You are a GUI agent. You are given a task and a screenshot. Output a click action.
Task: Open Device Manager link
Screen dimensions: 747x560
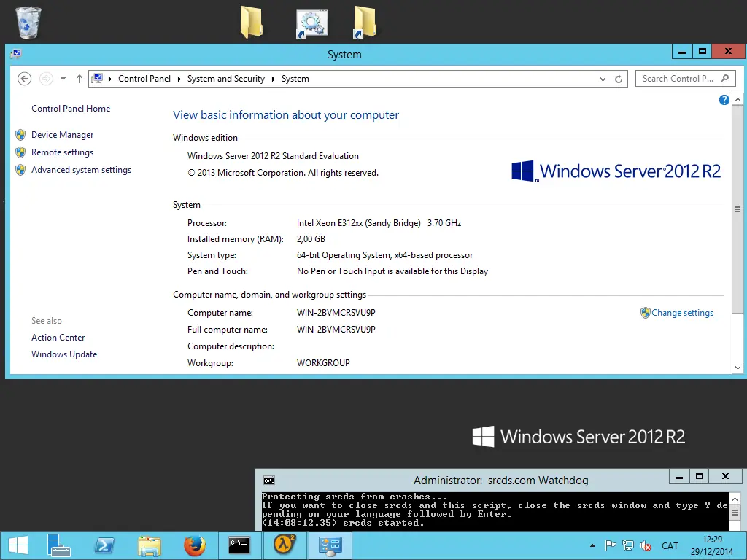pos(63,135)
